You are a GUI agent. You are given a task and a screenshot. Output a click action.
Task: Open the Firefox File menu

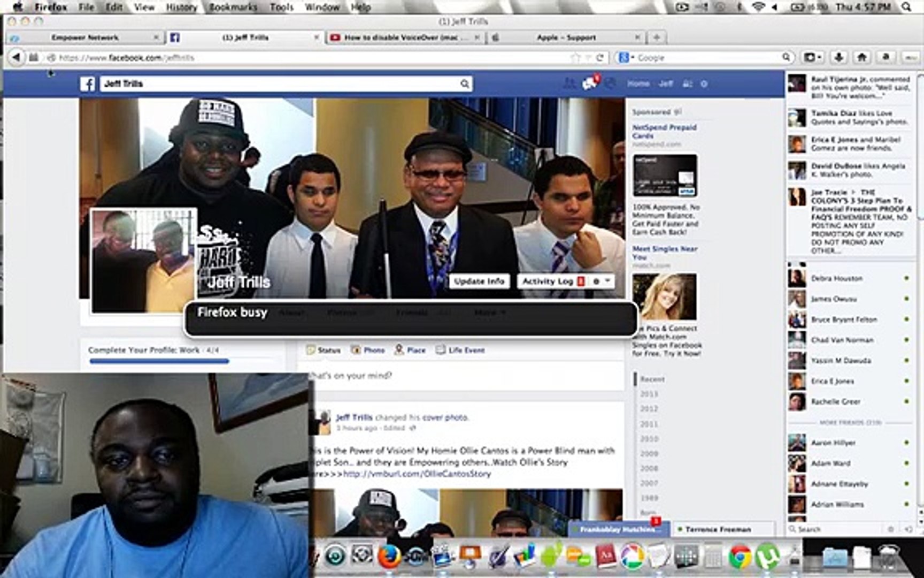(86, 7)
